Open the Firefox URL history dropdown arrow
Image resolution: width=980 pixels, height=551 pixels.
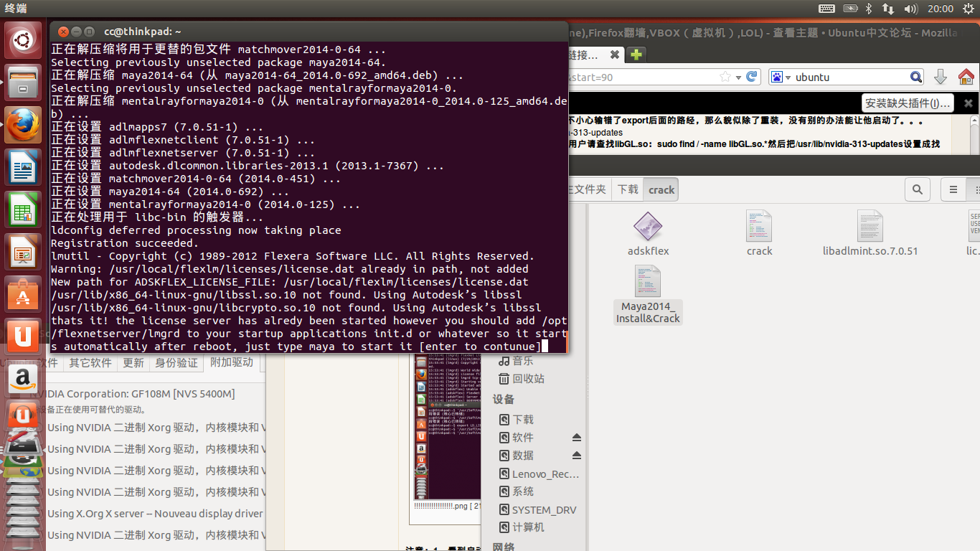(738, 77)
